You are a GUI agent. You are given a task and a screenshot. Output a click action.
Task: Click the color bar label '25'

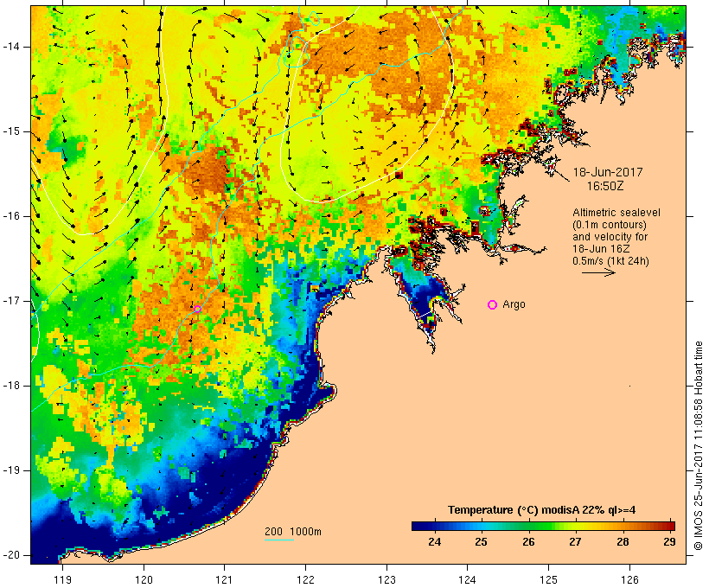point(482,542)
